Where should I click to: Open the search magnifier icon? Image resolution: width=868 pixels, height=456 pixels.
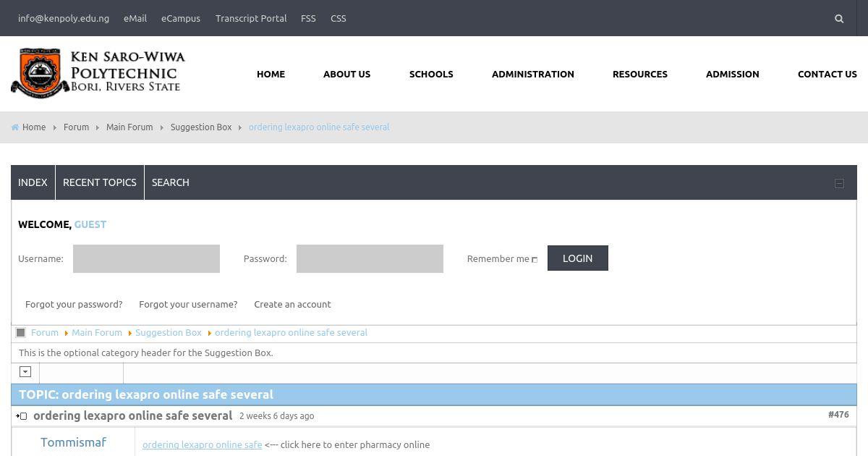tap(839, 19)
